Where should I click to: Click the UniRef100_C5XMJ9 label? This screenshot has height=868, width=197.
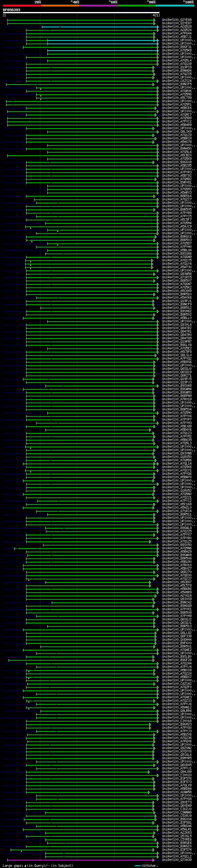coord(177,816)
